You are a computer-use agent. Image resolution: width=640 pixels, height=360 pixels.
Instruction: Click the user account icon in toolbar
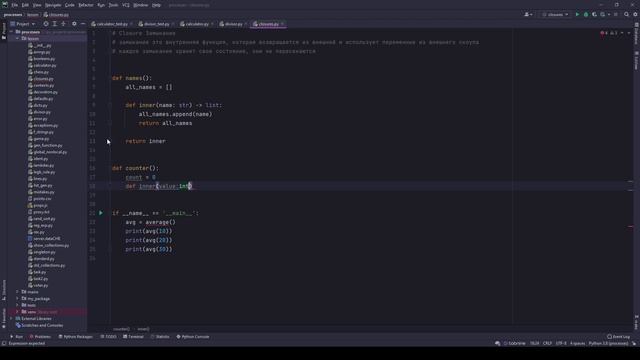528,14
